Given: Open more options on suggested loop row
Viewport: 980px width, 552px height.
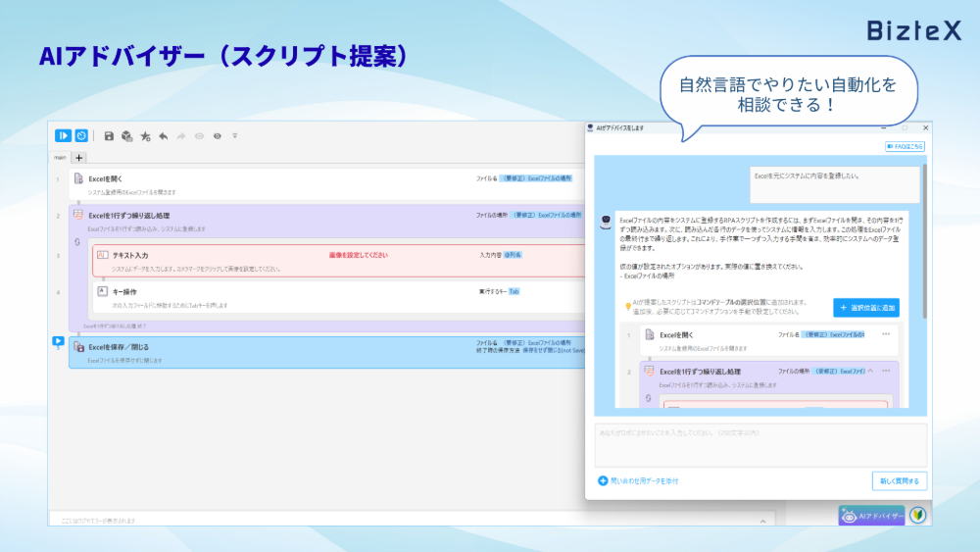Looking at the screenshot, I should tap(886, 372).
